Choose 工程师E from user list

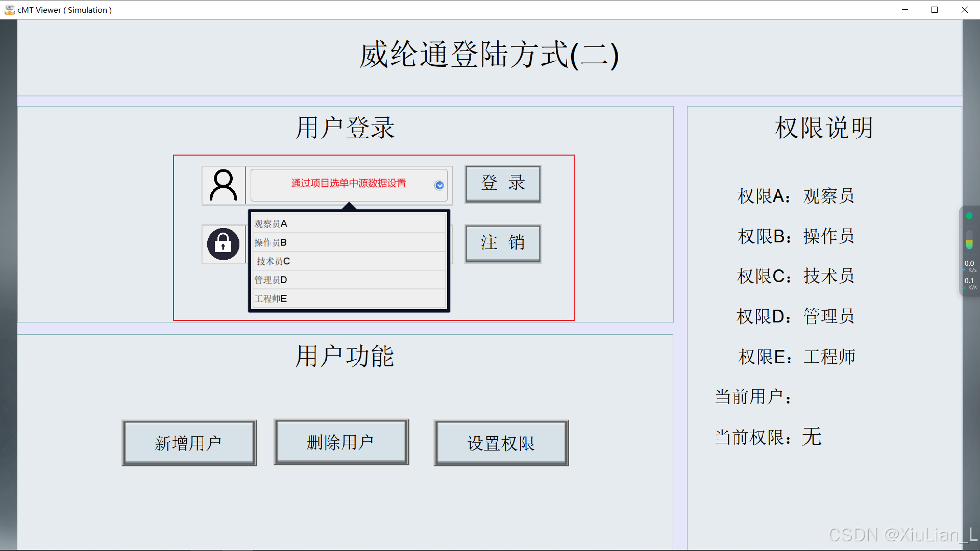click(349, 298)
